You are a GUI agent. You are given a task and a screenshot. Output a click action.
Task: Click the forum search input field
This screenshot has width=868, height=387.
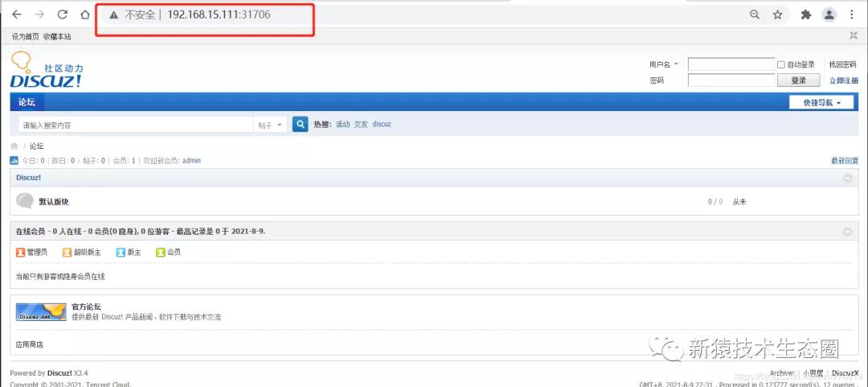click(136, 125)
